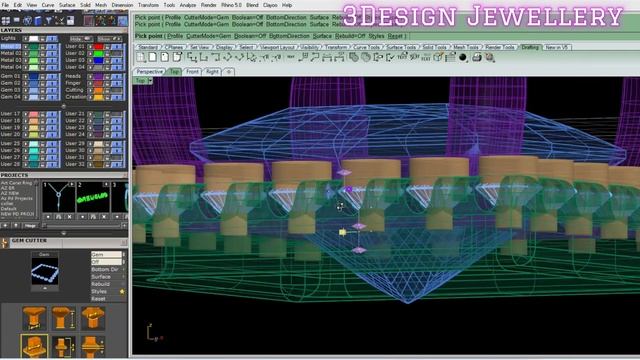This screenshot has height=360, width=640.
Task: Click the light blue square icon above Layers
Action: point(122,20)
